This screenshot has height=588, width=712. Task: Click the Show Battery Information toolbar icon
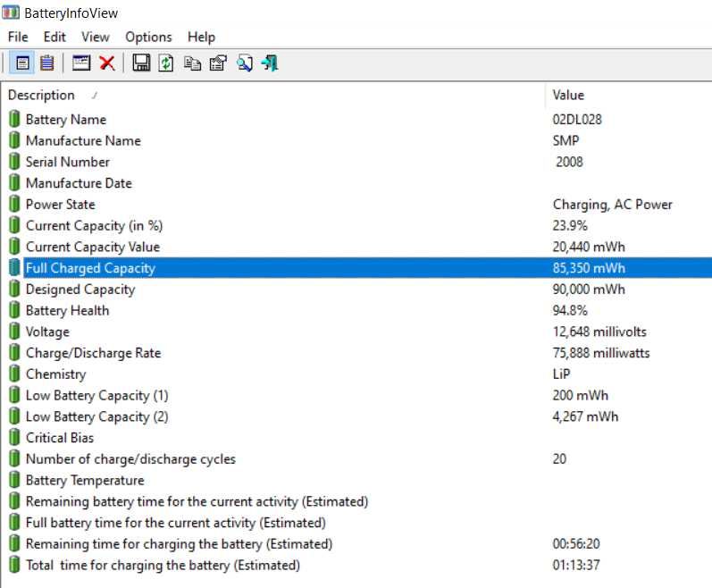click(x=22, y=63)
